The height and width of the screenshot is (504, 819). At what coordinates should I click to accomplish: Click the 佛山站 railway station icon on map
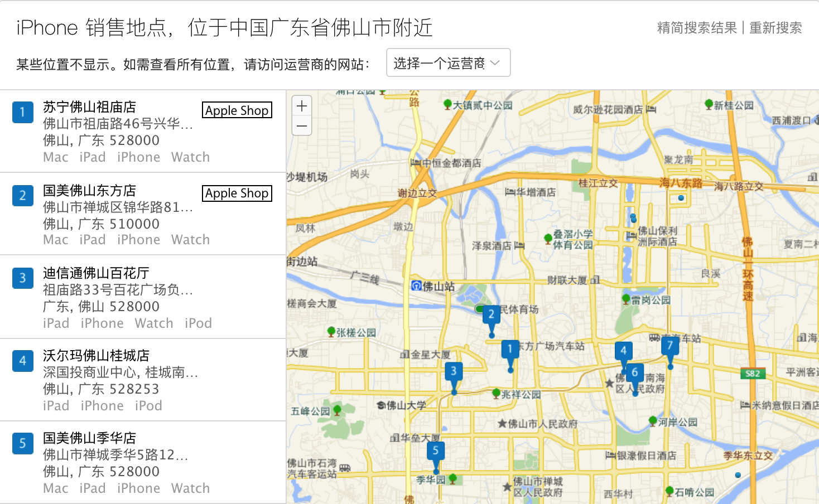[x=416, y=285]
